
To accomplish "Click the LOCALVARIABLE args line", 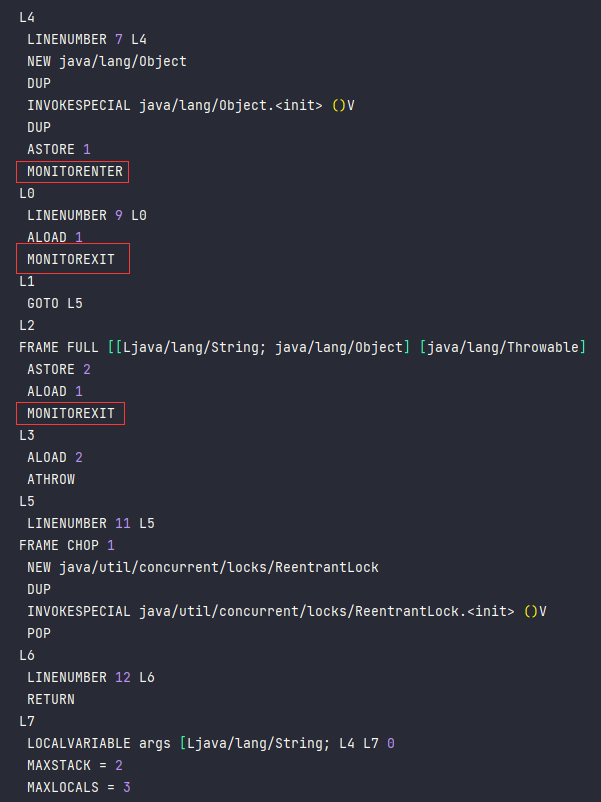I will click(211, 743).
